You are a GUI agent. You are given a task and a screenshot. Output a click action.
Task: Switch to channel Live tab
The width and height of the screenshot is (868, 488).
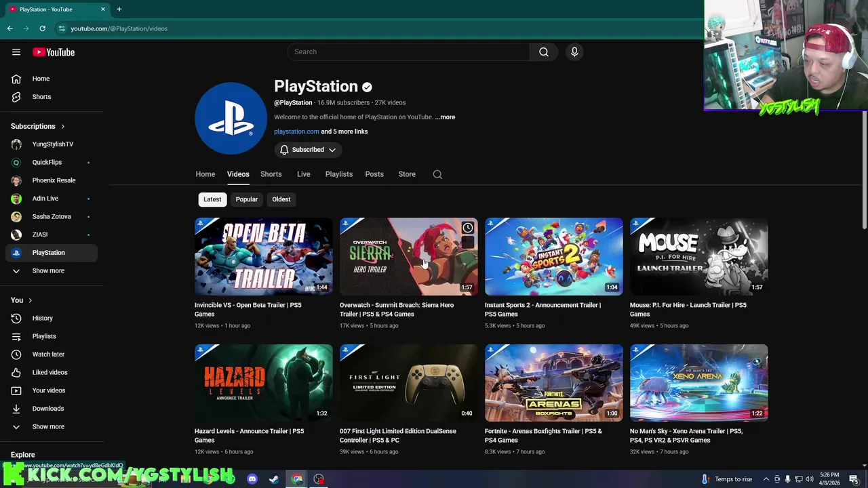pos(304,174)
